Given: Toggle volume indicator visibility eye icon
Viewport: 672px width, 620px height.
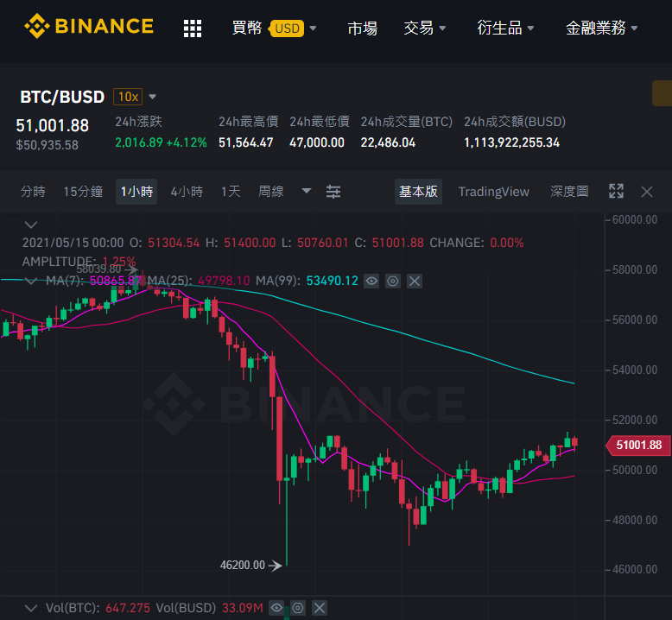Looking at the screenshot, I should pos(276,608).
